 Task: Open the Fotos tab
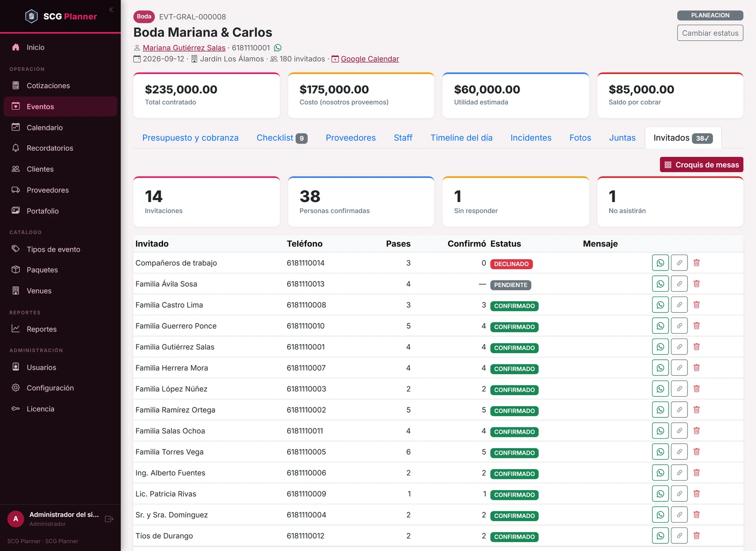point(580,138)
